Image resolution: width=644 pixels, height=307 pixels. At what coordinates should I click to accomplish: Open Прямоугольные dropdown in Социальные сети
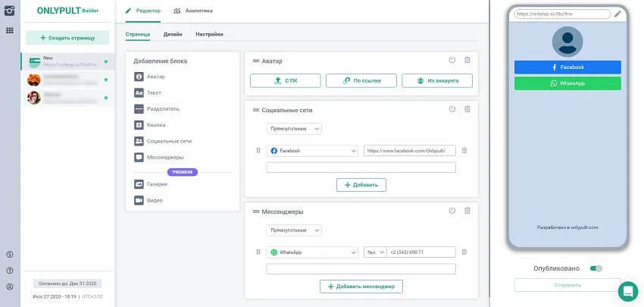293,129
